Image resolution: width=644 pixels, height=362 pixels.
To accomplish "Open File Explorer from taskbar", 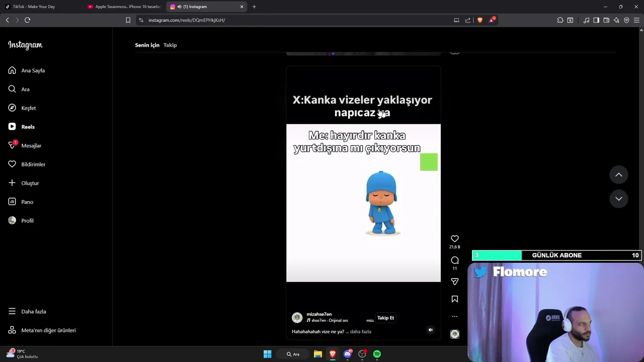I will click(318, 354).
